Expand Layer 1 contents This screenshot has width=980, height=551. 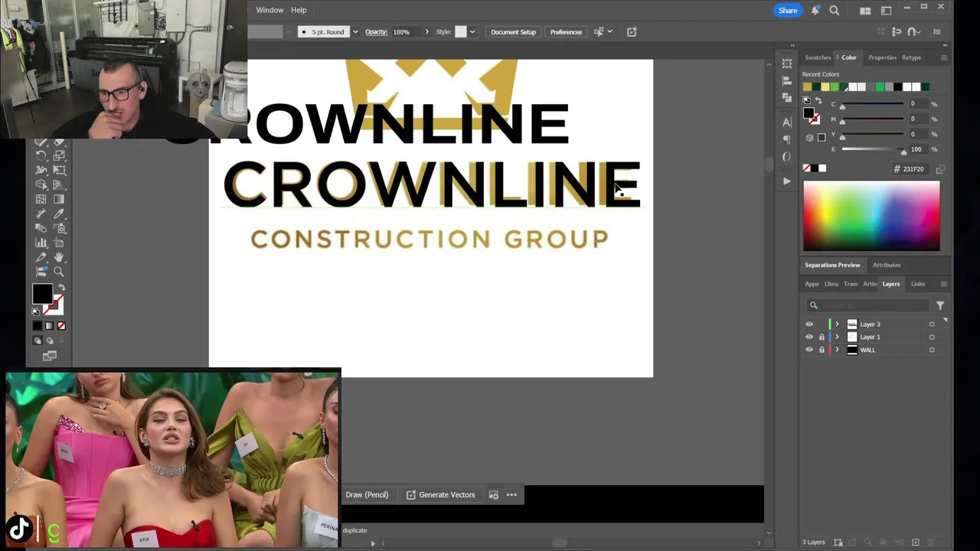(x=837, y=337)
